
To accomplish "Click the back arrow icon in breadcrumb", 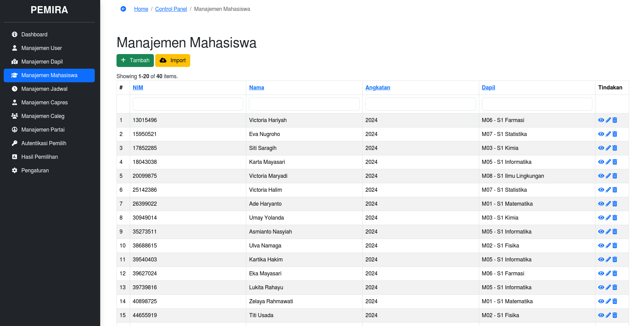I will (123, 9).
